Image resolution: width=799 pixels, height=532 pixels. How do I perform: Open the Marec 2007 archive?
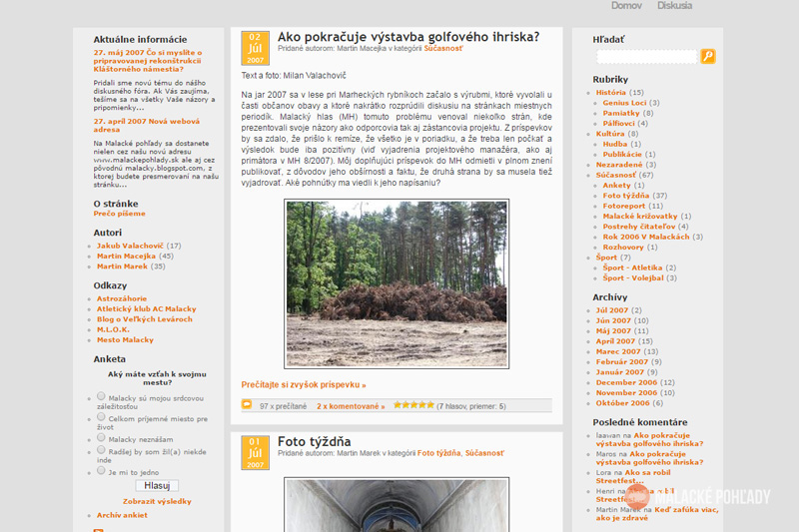[x=618, y=351]
